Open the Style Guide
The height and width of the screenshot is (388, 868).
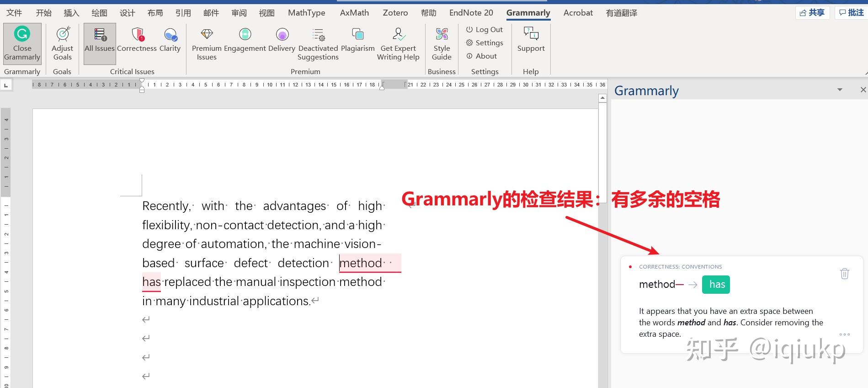point(442,44)
